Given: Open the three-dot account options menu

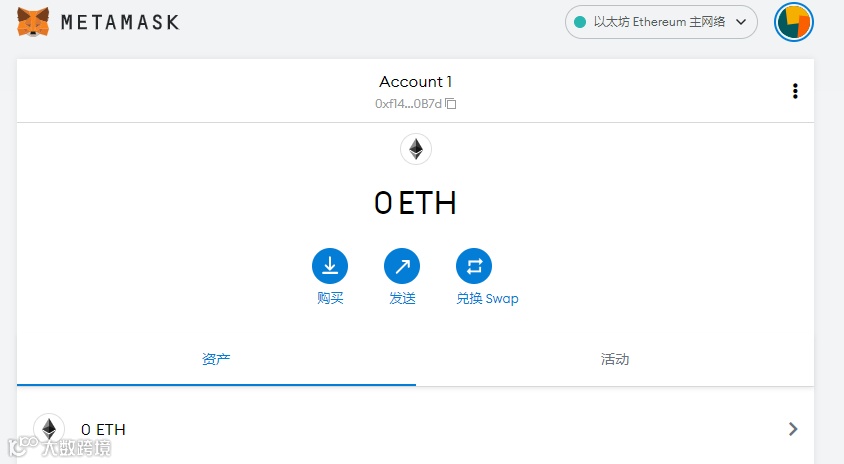Looking at the screenshot, I should pos(795,91).
